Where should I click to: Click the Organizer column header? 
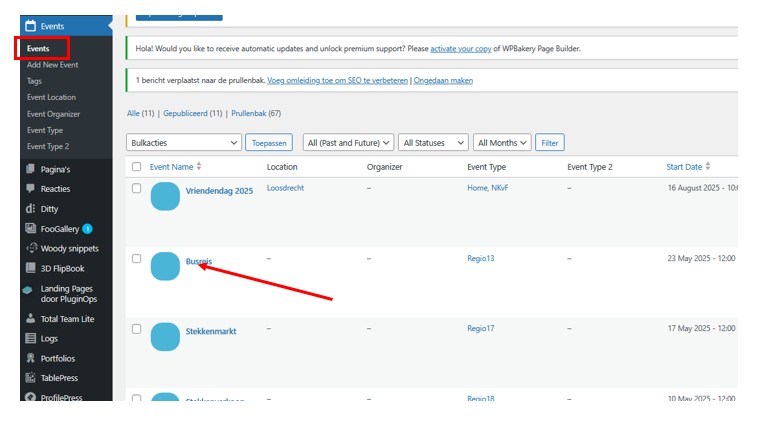pyautogui.click(x=384, y=167)
